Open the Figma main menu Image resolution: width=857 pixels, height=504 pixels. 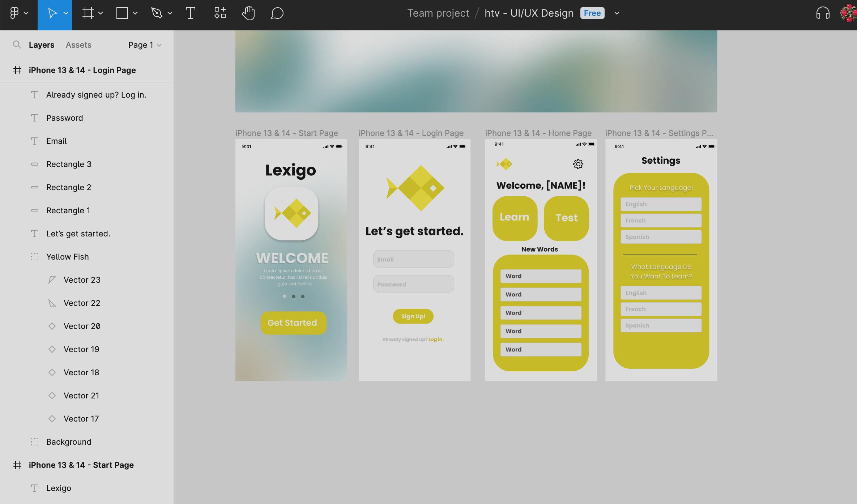pos(14,13)
